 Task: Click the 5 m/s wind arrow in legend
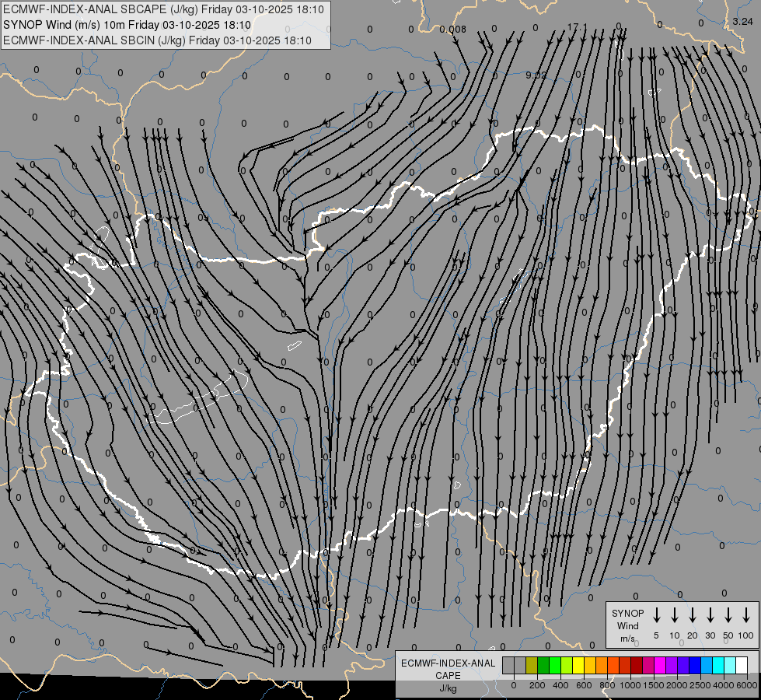pos(656,615)
